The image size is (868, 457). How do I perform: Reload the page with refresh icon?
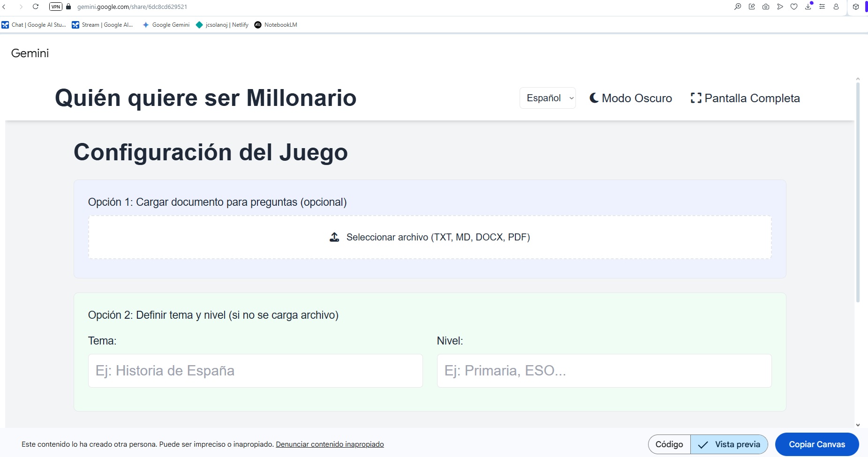click(36, 7)
